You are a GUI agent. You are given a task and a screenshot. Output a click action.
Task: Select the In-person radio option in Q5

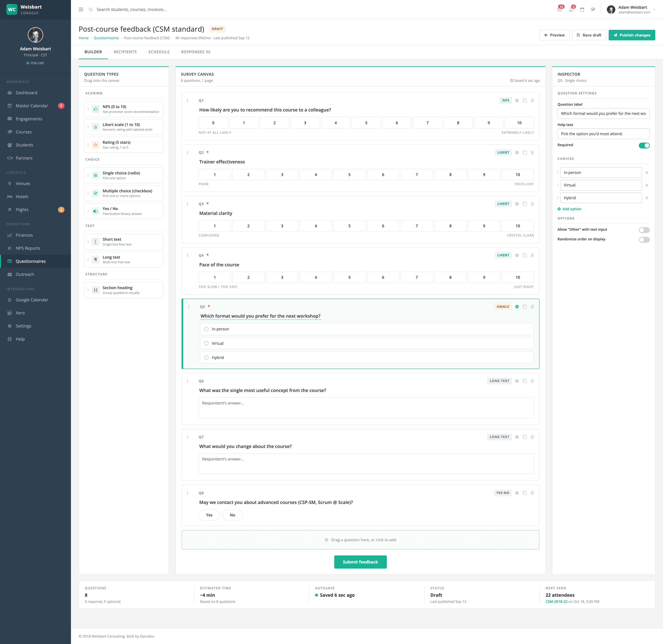(206, 329)
